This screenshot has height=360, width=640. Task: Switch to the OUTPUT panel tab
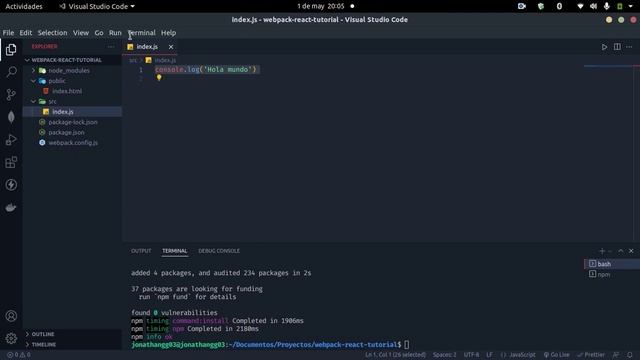pyautogui.click(x=141, y=251)
